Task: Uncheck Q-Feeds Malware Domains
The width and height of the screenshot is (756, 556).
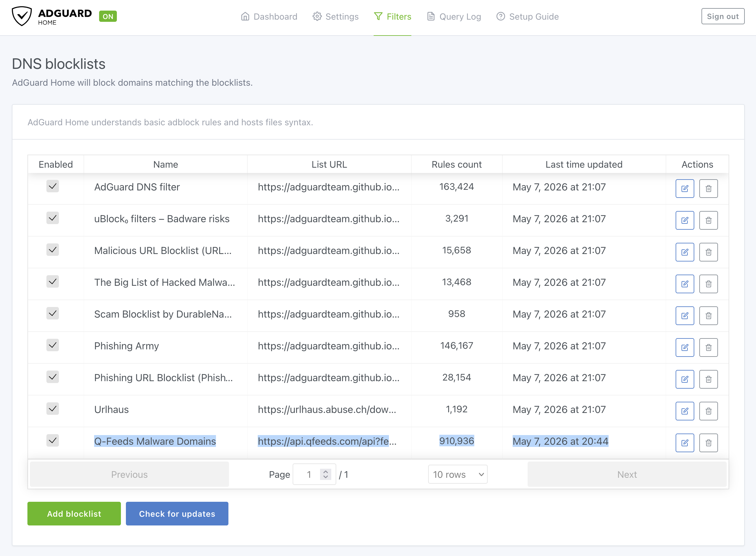Action: (x=52, y=440)
